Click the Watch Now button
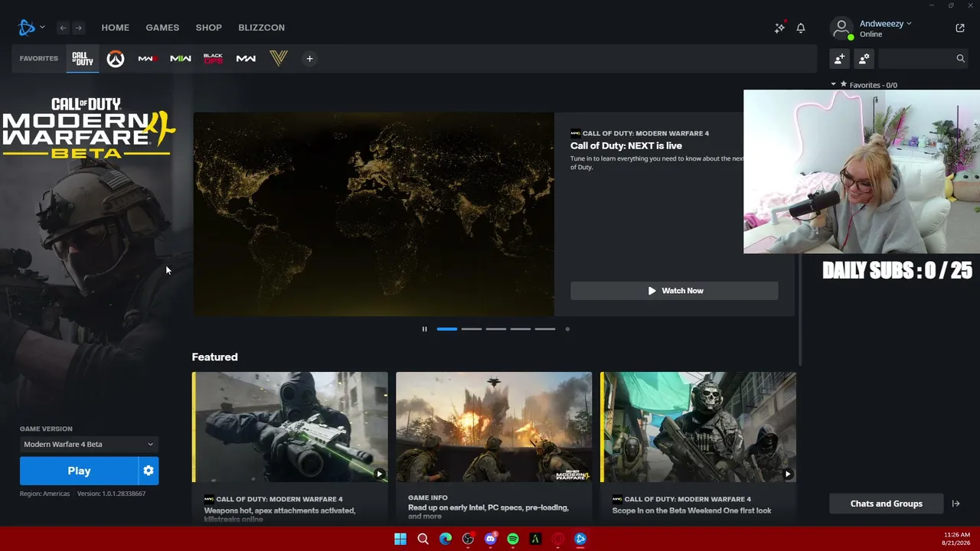The width and height of the screenshot is (980, 551). click(675, 291)
